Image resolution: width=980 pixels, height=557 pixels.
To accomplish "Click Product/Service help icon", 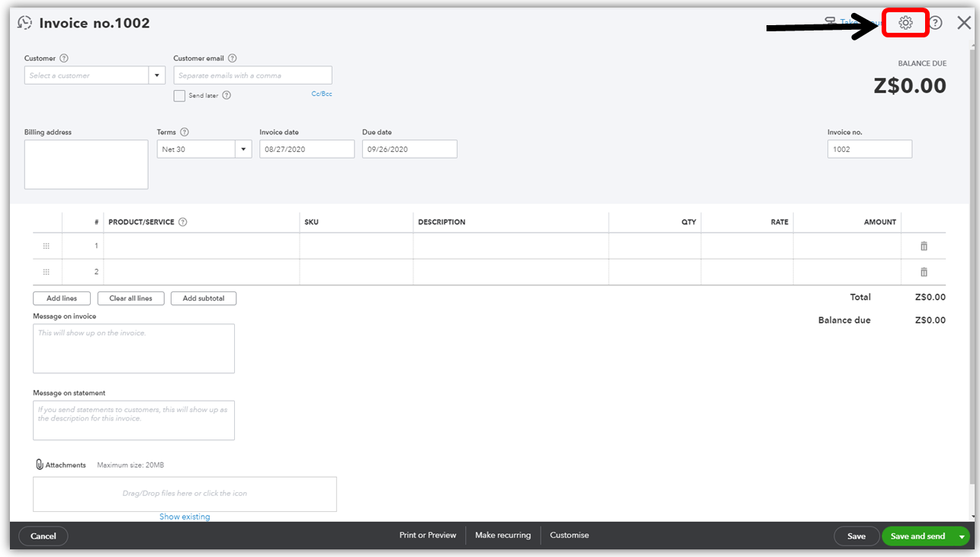I will (x=183, y=222).
